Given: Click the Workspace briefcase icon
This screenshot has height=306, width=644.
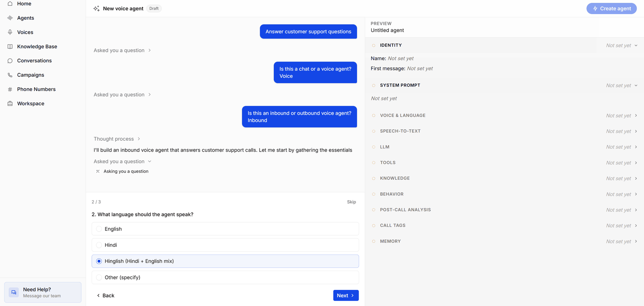Looking at the screenshot, I should [10, 103].
